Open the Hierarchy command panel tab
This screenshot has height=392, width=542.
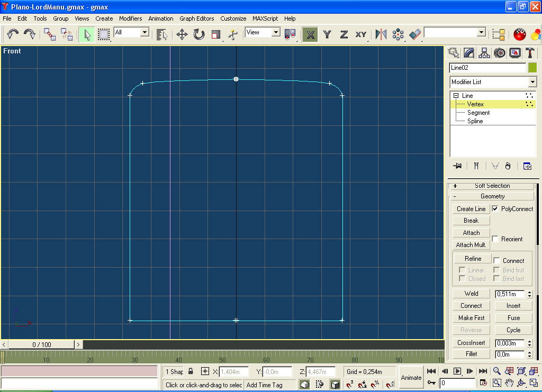tap(484, 53)
